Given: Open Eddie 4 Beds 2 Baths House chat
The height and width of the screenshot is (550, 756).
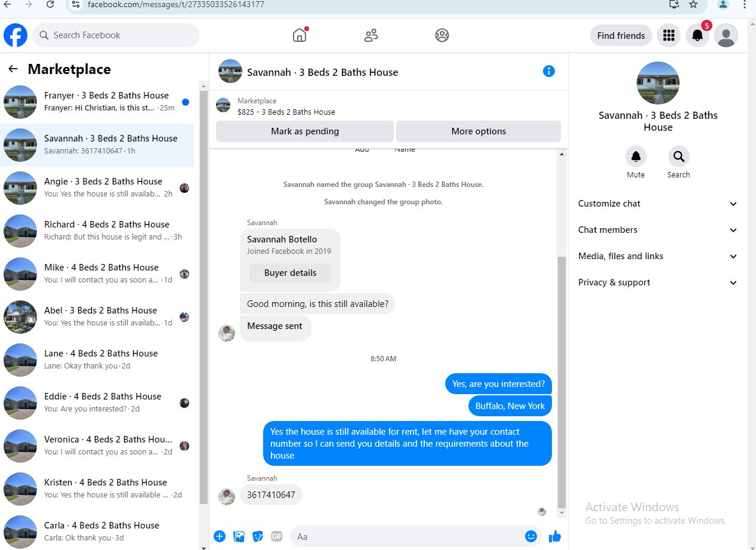Looking at the screenshot, I should (x=97, y=402).
